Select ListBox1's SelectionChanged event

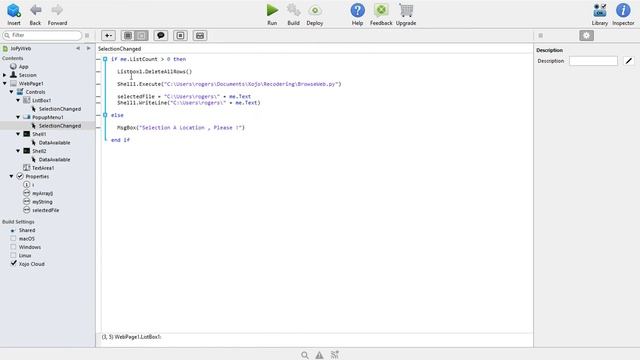pyautogui.click(x=60, y=109)
